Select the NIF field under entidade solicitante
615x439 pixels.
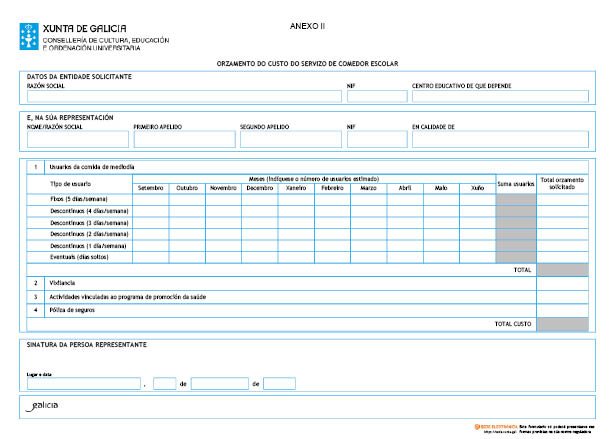pos(376,97)
